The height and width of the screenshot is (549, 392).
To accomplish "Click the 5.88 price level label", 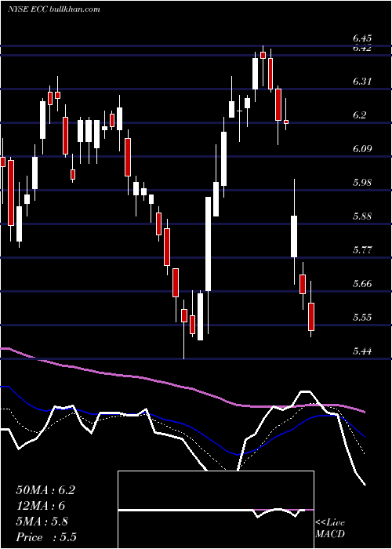I will pos(362,216).
